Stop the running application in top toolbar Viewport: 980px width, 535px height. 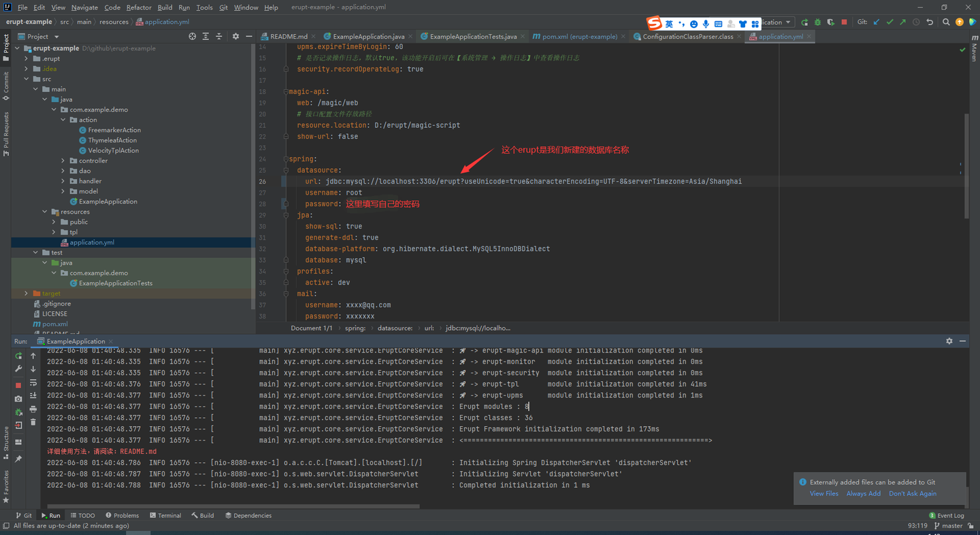point(844,22)
